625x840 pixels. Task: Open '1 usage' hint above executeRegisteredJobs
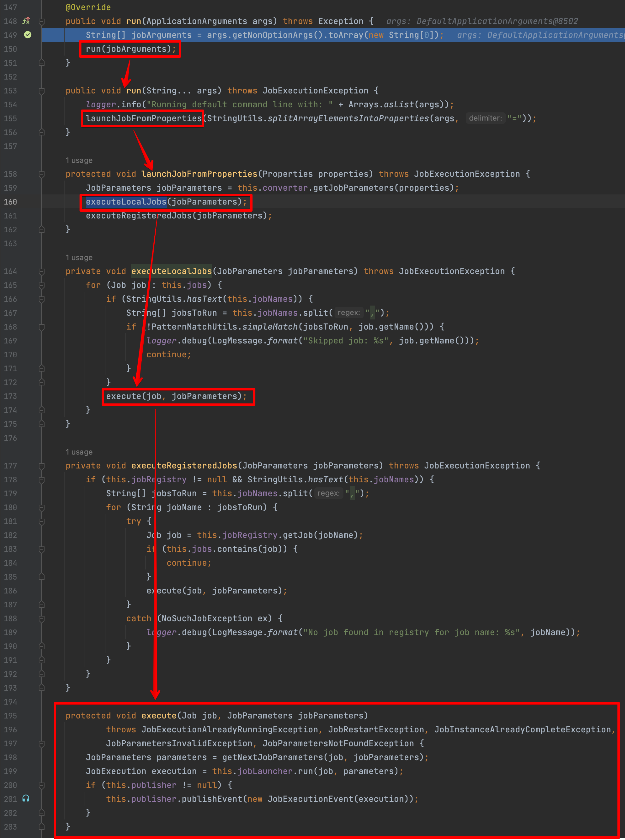[79, 452]
